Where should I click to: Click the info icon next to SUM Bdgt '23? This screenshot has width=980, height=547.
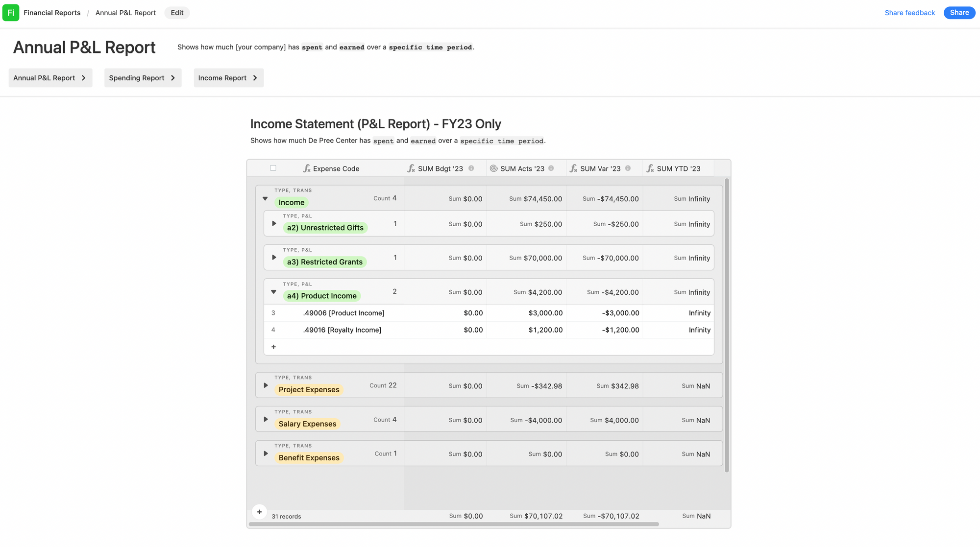pyautogui.click(x=471, y=168)
